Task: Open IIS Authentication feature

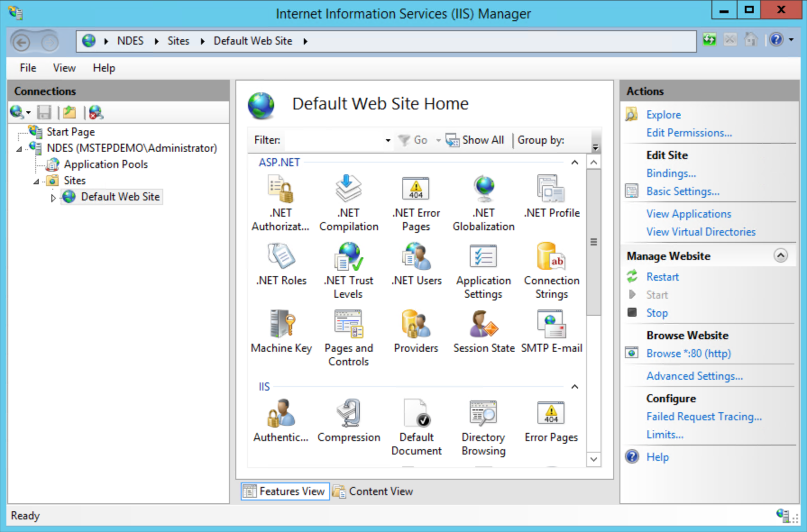Action: tap(281, 421)
